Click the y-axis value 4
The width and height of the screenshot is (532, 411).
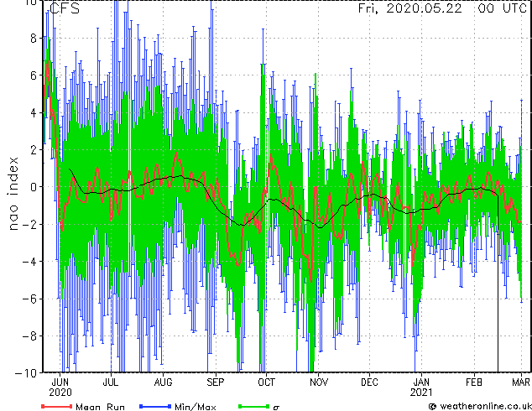[34, 113]
